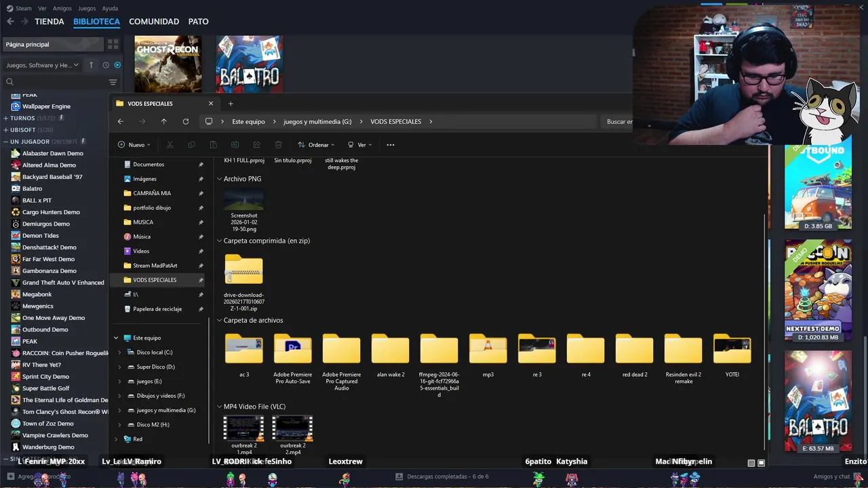Open Papelera de reciclaje in sidebar
Viewport: 868px width, 488px height.
(157, 309)
